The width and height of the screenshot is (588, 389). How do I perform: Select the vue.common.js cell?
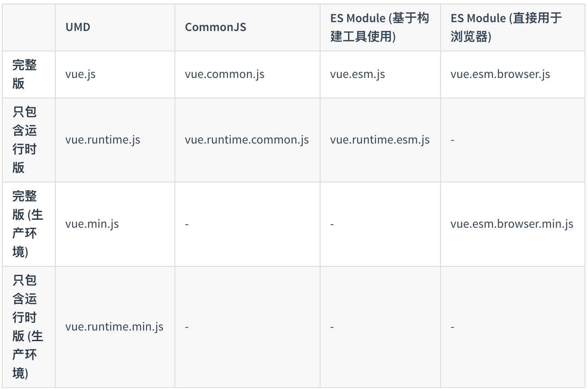coord(224,74)
